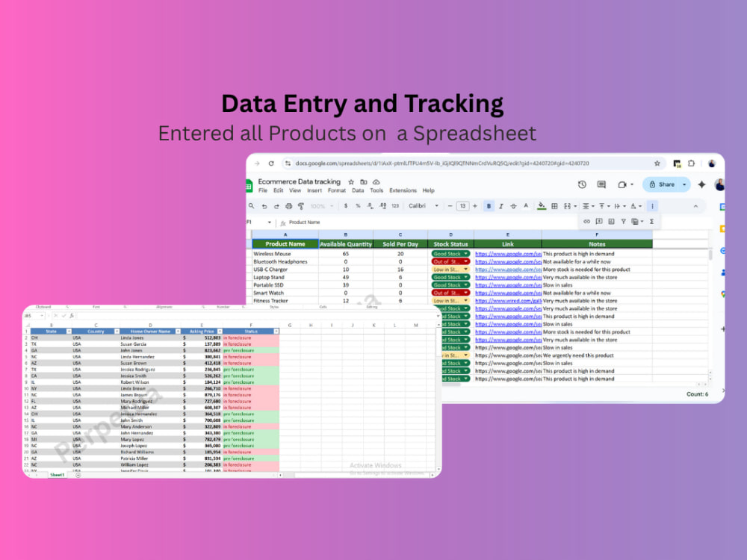
Task: Select the Paint format tool
Action: click(301, 206)
